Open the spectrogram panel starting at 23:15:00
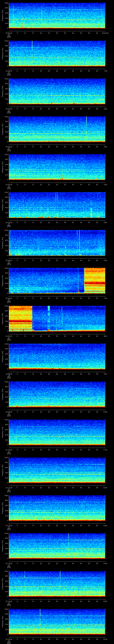The image size is (114, 644). tap(57, 621)
